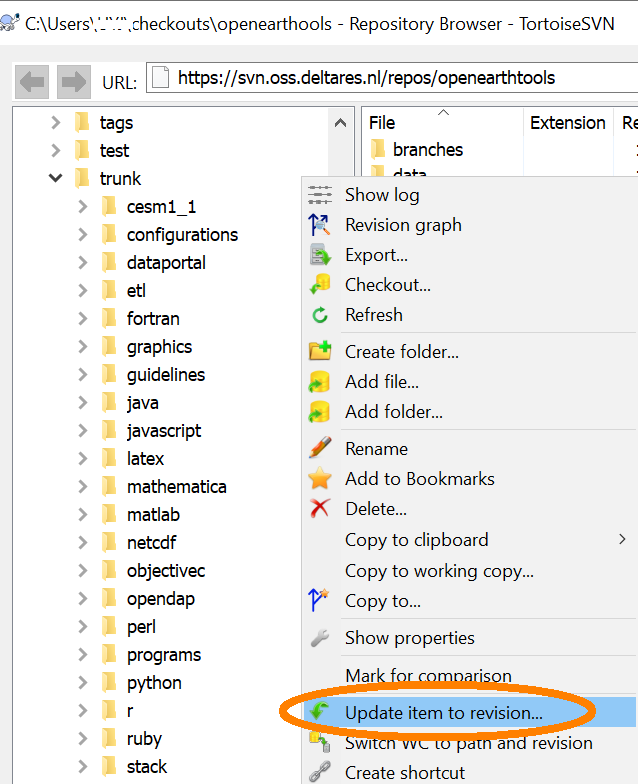Click the trunk folder icon
The image size is (638, 784).
[82, 178]
